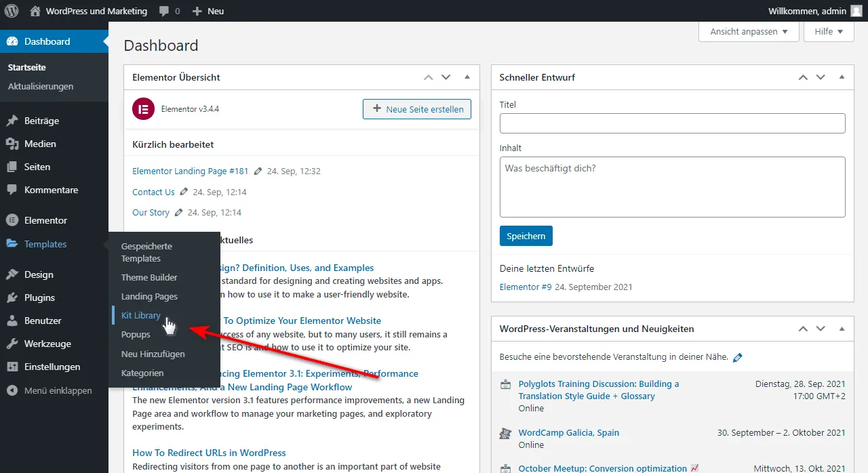Move Elementor Übersicht widget up
This screenshot has width=868, height=473.
click(x=428, y=77)
